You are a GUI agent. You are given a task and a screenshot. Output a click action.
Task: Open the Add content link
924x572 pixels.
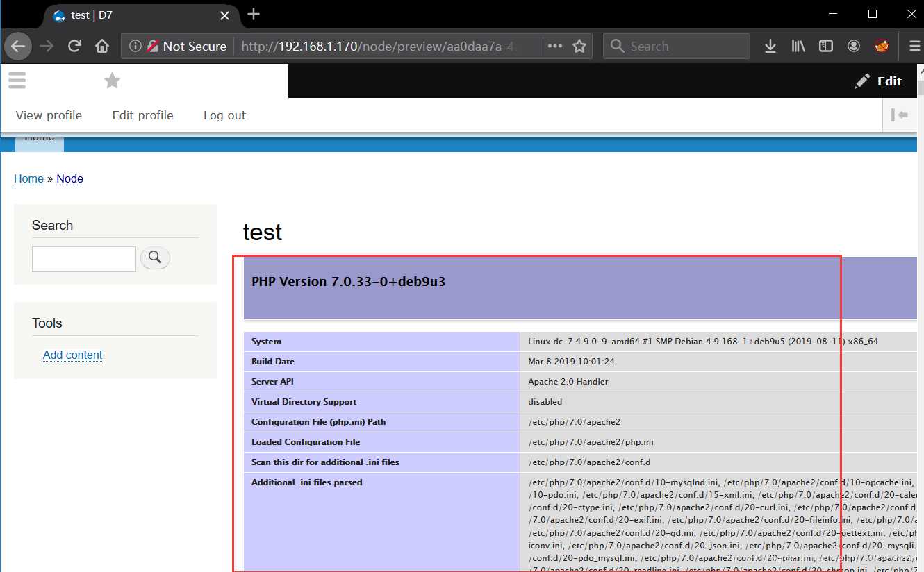[x=73, y=355]
